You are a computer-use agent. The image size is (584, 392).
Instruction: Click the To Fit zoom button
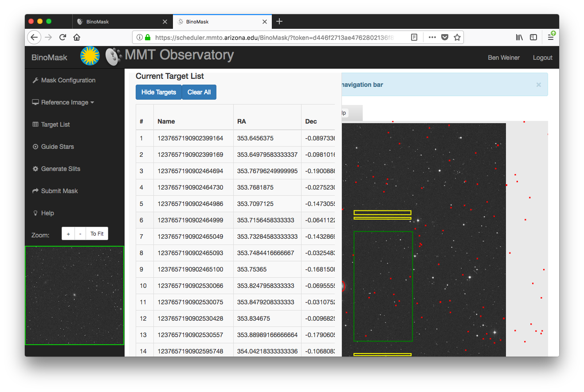click(97, 234)
